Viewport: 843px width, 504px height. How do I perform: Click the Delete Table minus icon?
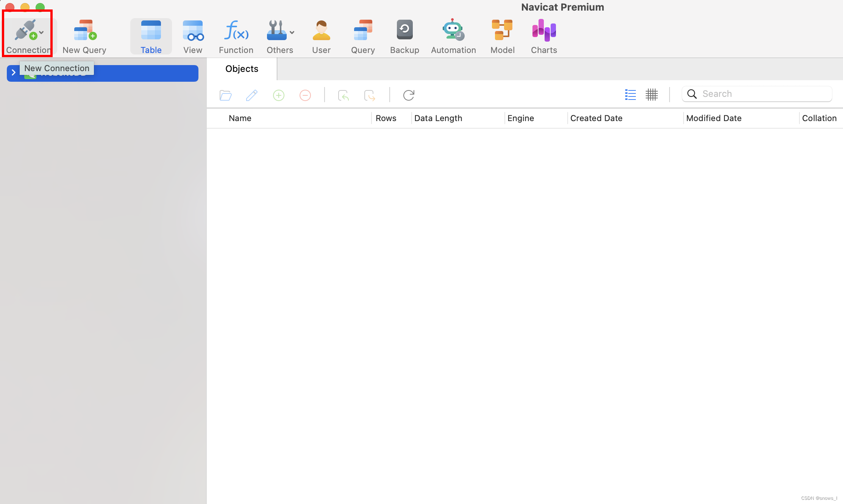click(305, 95)
